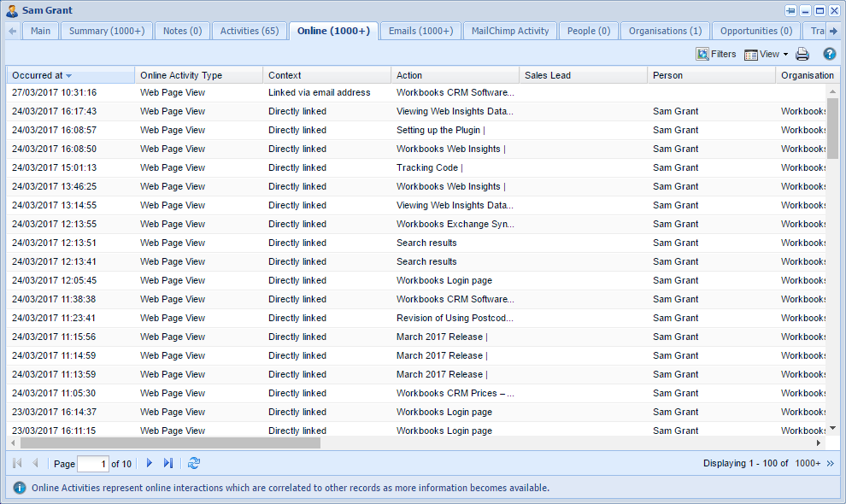Select the Online (1000+) tab
This screenshot has height=504, width=846.
point(333,31)
